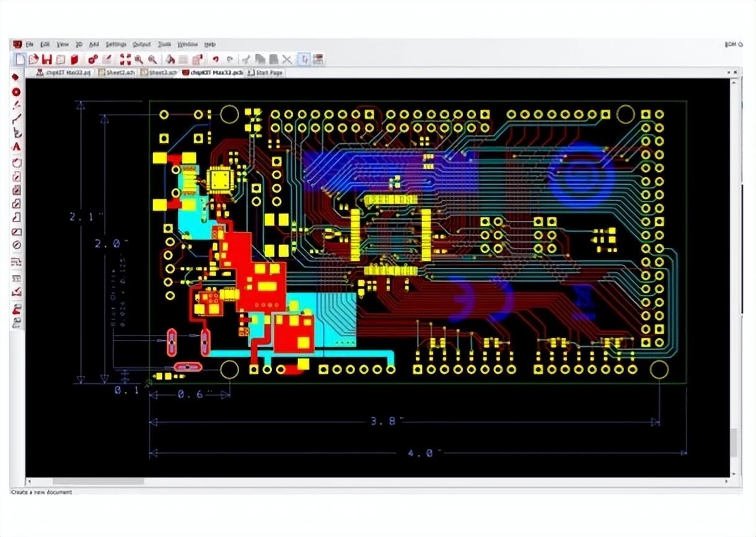Open the 3D menu
Screen dimensions: 756x537
pos(79,45)
